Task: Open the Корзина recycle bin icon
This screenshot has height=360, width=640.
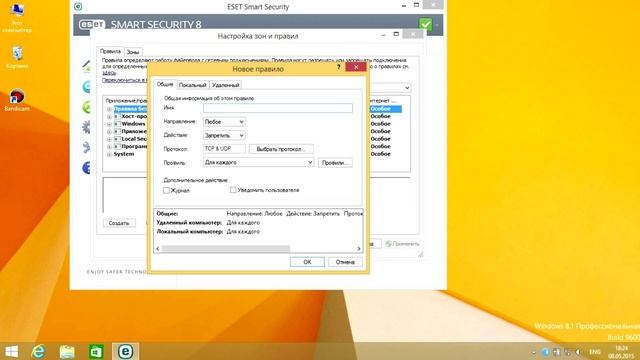Action: coord(17,57)
